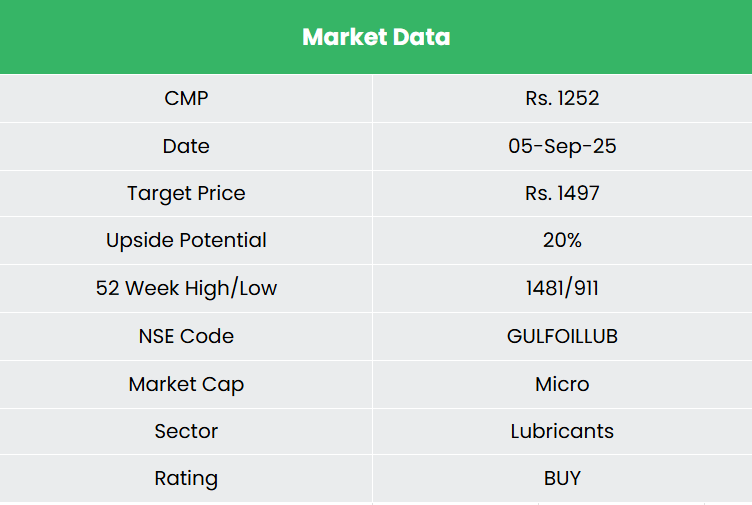Click the Lubricants sector value
The height and width of the screenshot is (505, 752).
562,431
